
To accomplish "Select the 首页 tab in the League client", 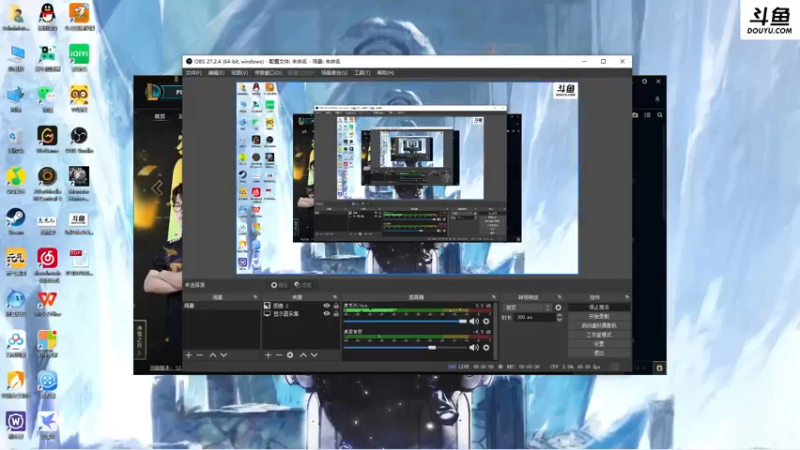I will point(160,116).
